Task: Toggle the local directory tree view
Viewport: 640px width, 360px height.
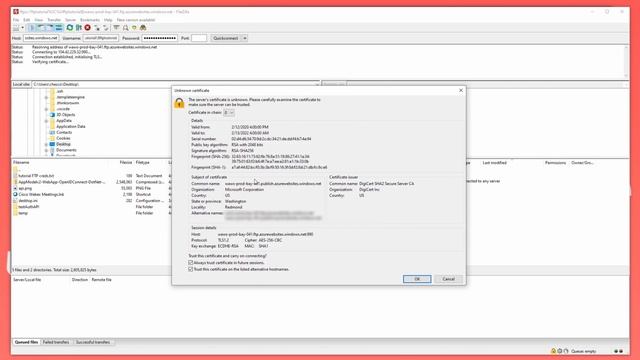Action: pyautogui.click(x=41, y=28)
